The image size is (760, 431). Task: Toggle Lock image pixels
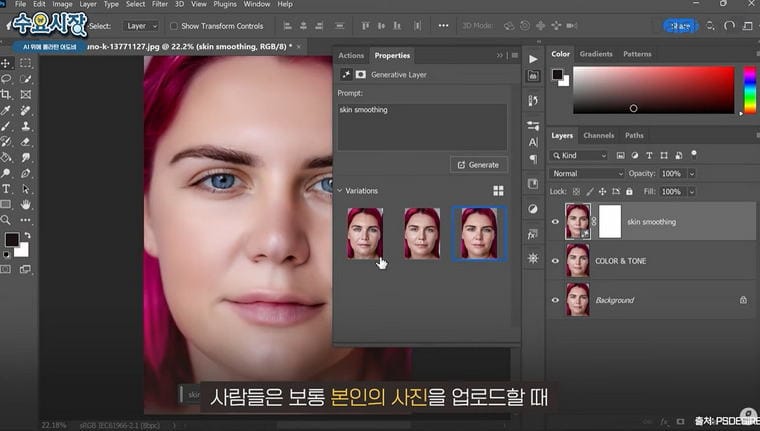click(589, 192)
